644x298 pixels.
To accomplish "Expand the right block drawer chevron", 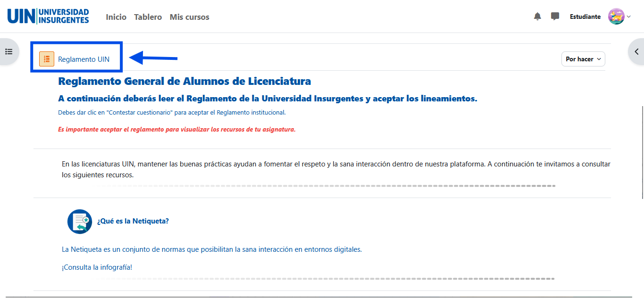I will tap(636, 52).
